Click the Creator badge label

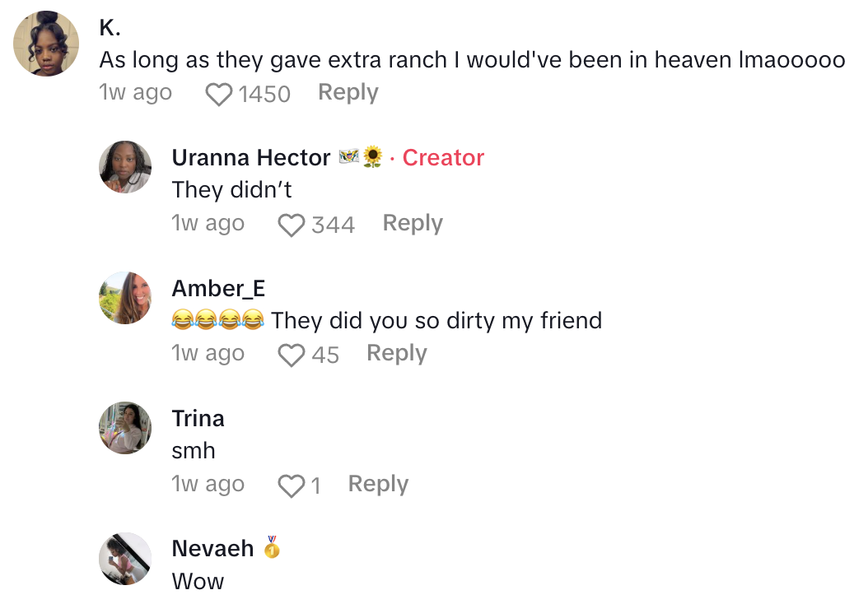pos(443,157)
